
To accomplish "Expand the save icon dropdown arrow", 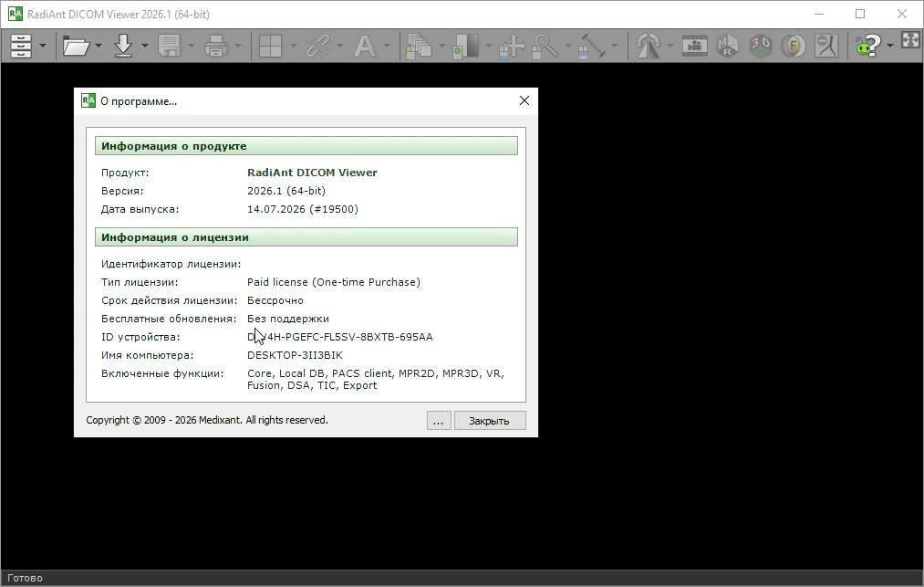I will point(191,46).
